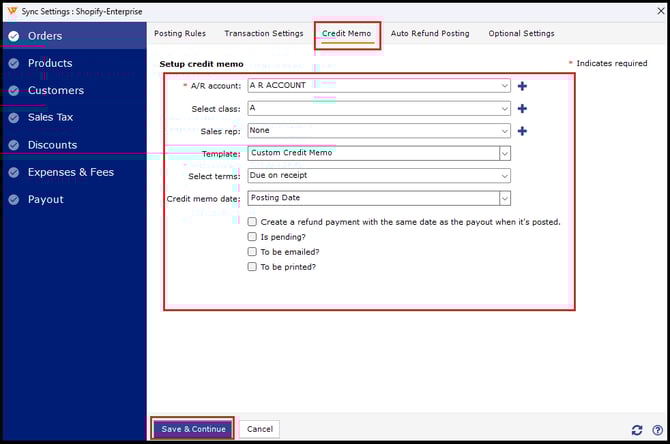Image resolution: width=670 pixels, height=444 pixels.
Task: Toggle the To be emailed checkbox
Action: pos(253,252)
